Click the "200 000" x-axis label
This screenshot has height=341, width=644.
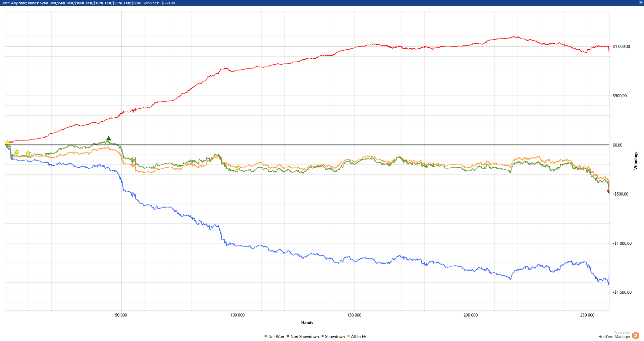click(471, 315)
